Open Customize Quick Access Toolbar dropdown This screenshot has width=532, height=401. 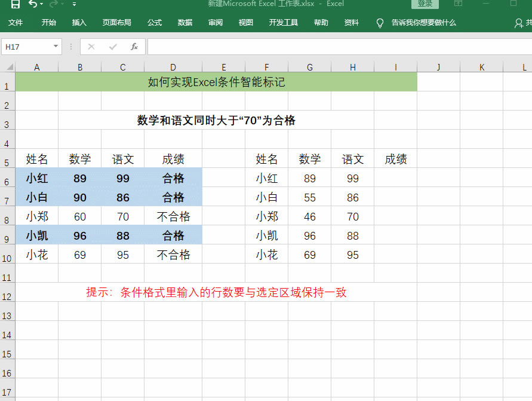coord(74,4)
